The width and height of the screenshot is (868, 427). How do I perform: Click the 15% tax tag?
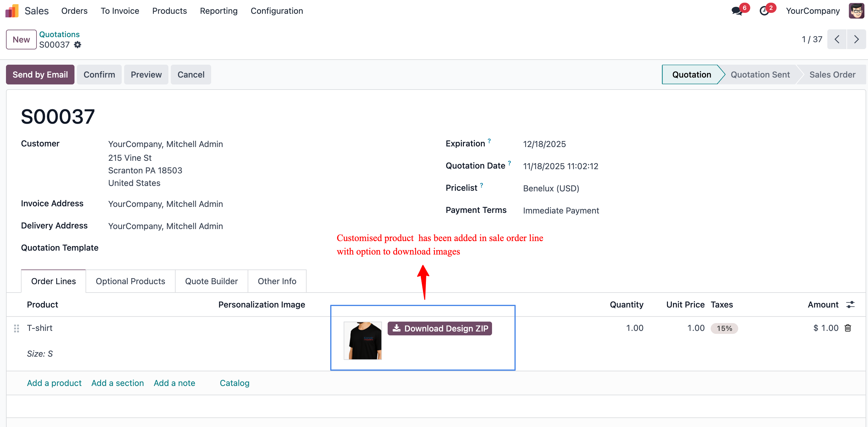click(724, 328)
